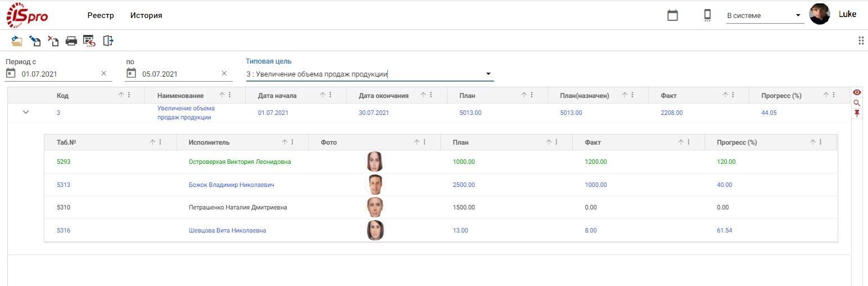Image resolution: width=868 pixels, height=286 pixels.
Task: Click progress value 44.05
Action: point(769,113)
